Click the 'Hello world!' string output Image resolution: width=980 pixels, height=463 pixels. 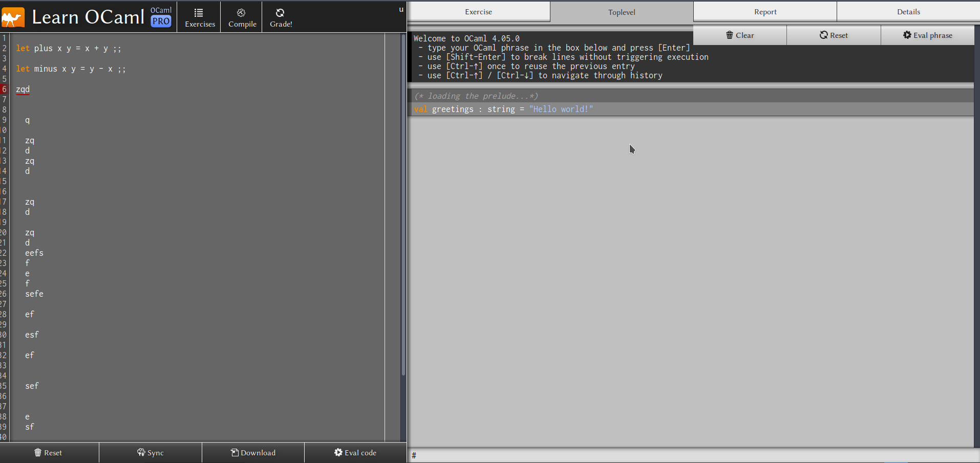(x=561, y=109)
